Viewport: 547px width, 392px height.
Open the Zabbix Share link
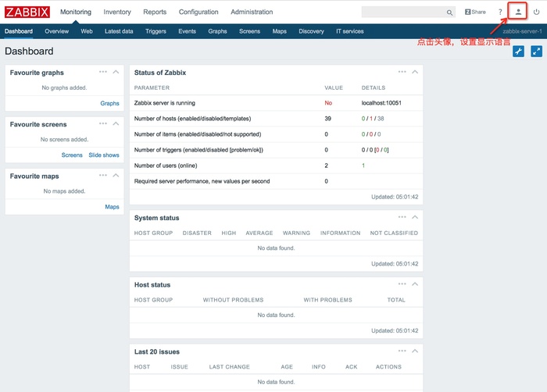(x=475, y=12)
